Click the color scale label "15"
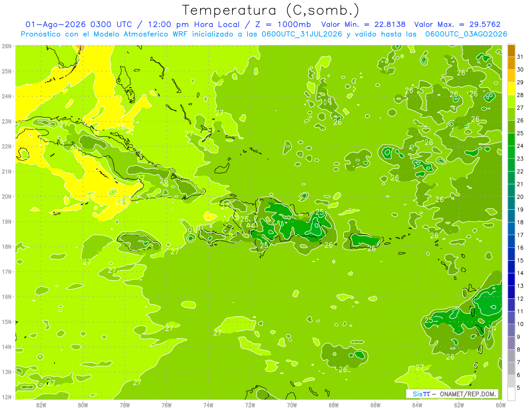This screenshot has height=411, width=532. (520, 260)
